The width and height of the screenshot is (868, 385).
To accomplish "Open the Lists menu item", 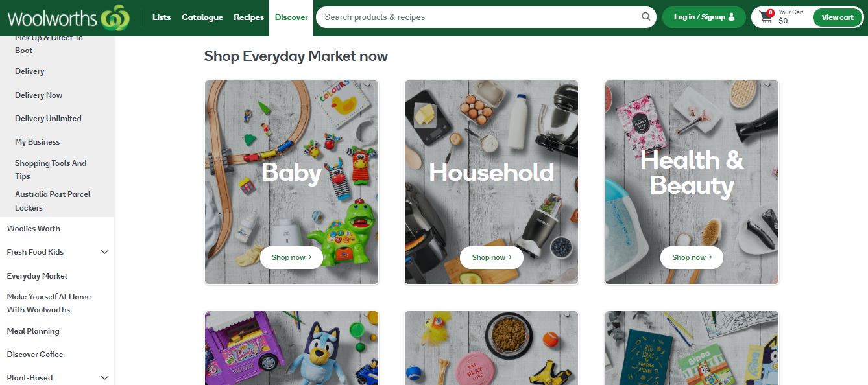I will pyautogui.click(x=162, y=17).
